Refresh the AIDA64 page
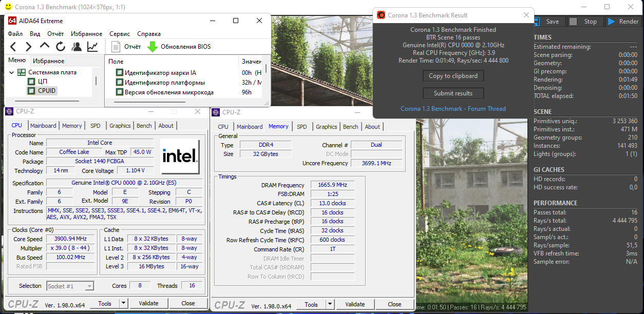The image size is (644, 314). click(61, 47)
